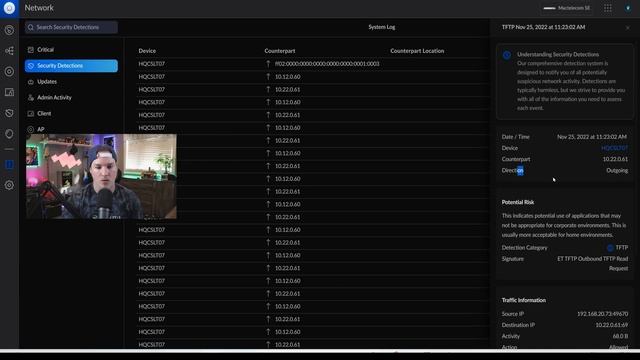
Task: Select the highlighted System Log sidebar icon
Action: (9, 164)
